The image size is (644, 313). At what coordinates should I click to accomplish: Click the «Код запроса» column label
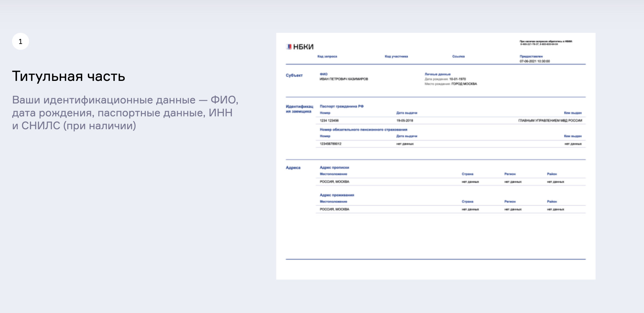pos(327,56)
